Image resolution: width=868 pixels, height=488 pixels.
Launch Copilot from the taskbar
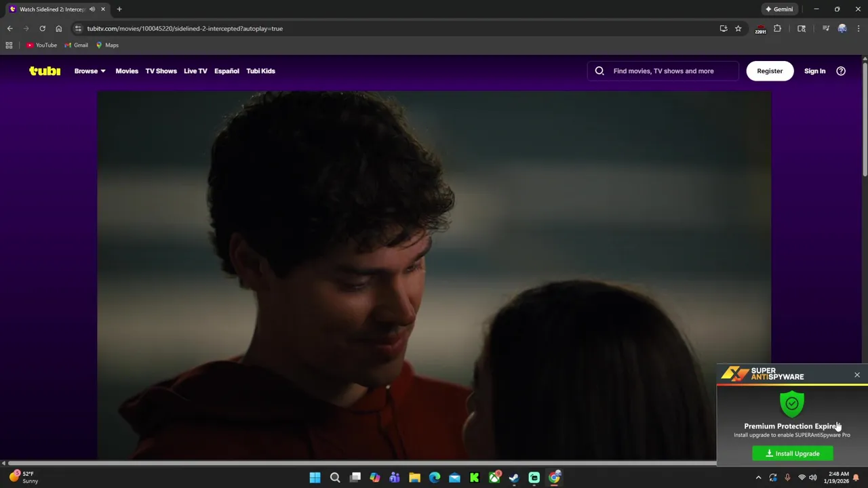pyautogui.click(x=375, y=478)
